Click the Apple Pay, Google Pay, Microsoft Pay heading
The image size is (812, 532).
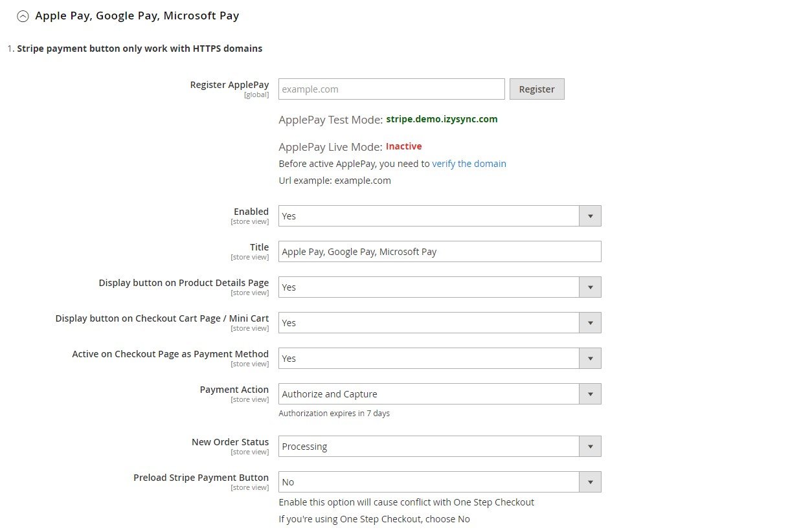137,16
